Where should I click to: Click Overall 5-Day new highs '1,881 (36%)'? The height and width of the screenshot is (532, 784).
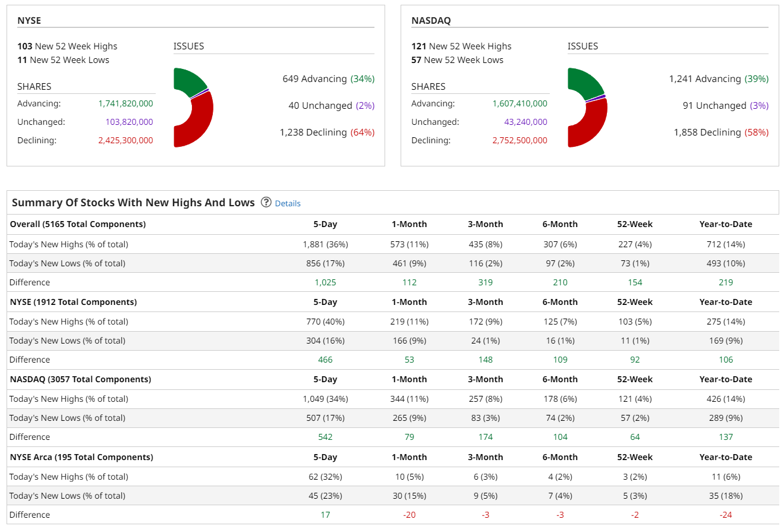click(x=325, y=244)
